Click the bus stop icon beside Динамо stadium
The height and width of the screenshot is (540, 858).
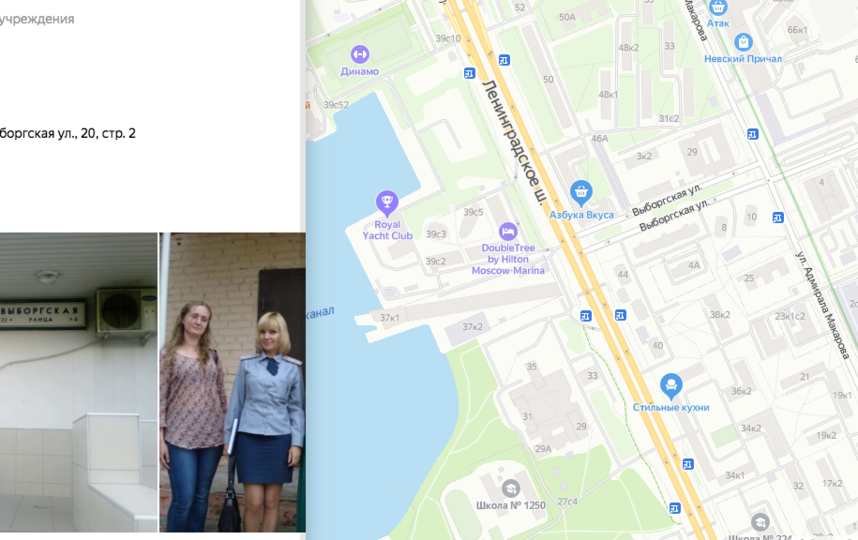click(x=469, y=73)
